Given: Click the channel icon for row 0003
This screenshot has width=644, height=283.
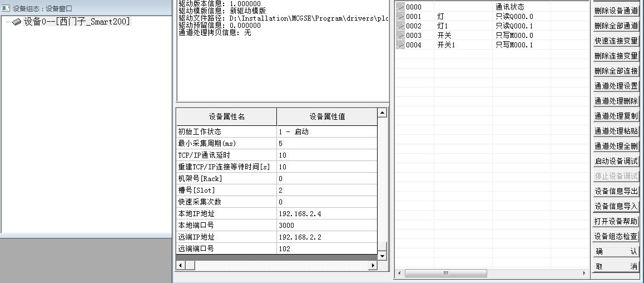Looking at the screenshot, I should pos(400,36).
